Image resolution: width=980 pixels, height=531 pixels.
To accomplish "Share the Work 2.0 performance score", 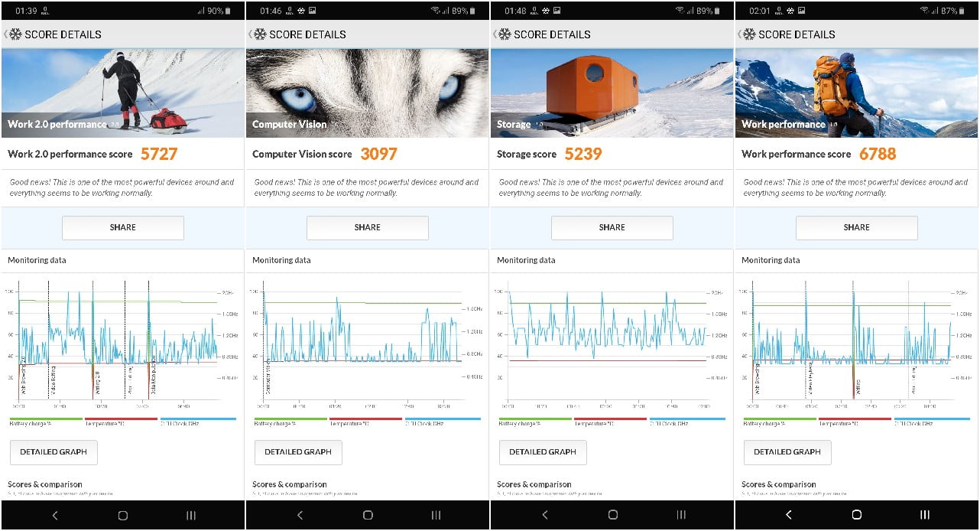I will (122, 227).
